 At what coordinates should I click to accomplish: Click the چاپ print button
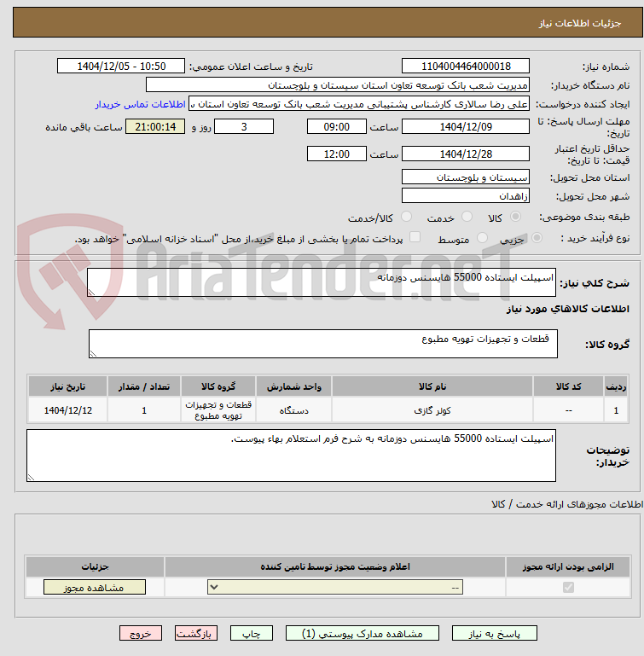[252, 634]
